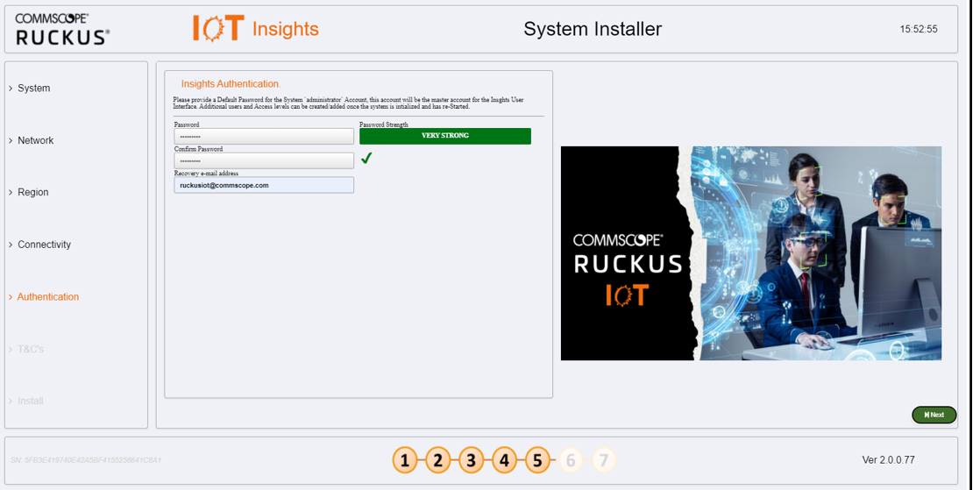Select the greyed step 7 circle
This screenshot has width=980, height=490.
pyautogui.click(x=603, y=460)
